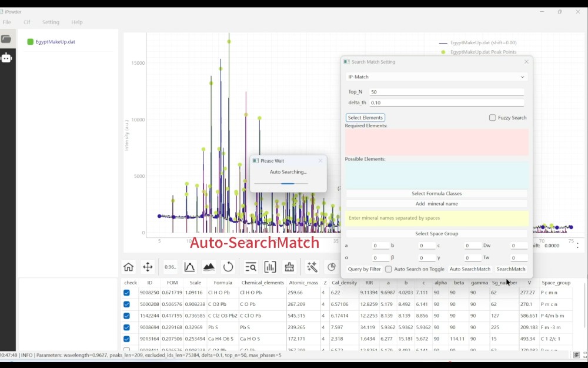Click the Select Elements button
Viewport: 588px width, 368px height.
(x=365, y=118)
